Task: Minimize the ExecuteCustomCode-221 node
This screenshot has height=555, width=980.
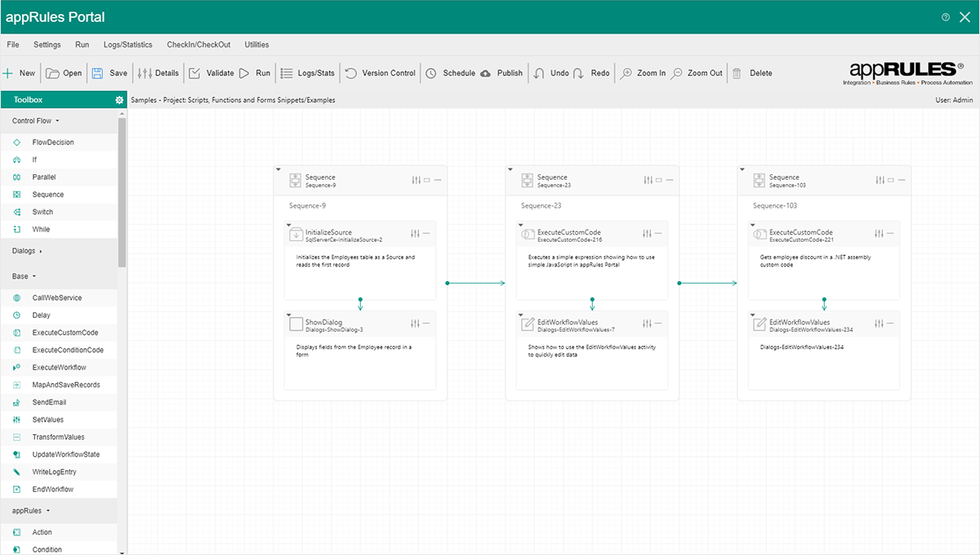Action: click(x=890, y=234)
